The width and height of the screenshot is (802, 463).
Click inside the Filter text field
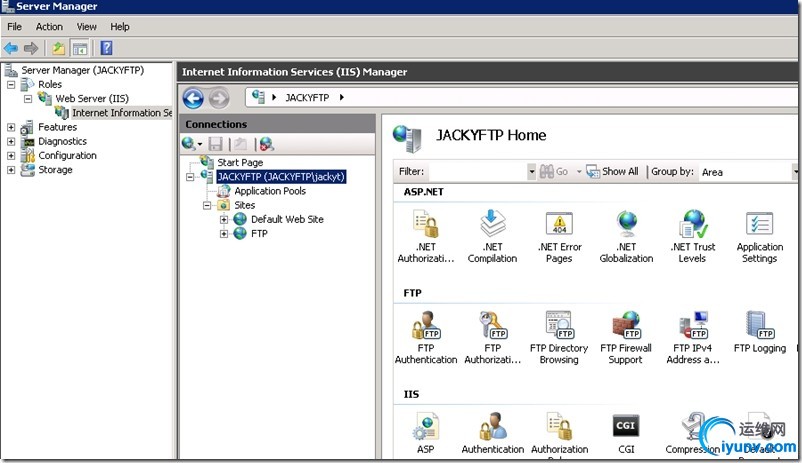click(477, 172)
